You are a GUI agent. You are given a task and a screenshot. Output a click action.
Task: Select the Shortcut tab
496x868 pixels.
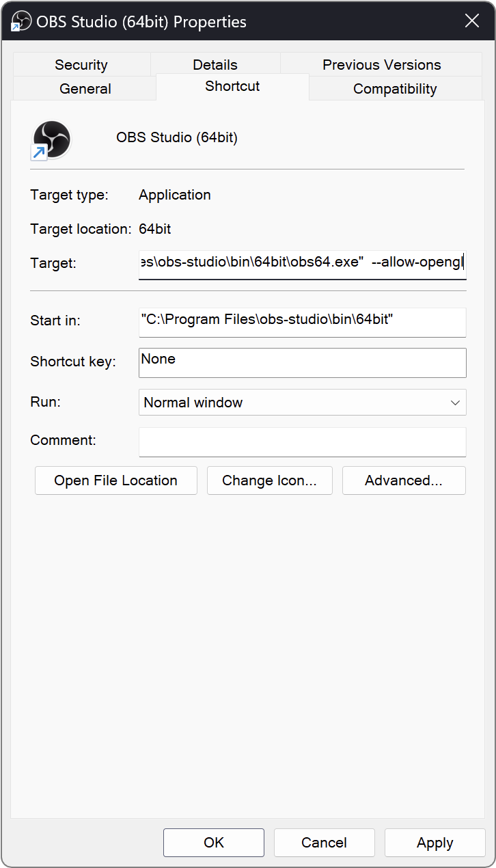[x=232, y=86]
